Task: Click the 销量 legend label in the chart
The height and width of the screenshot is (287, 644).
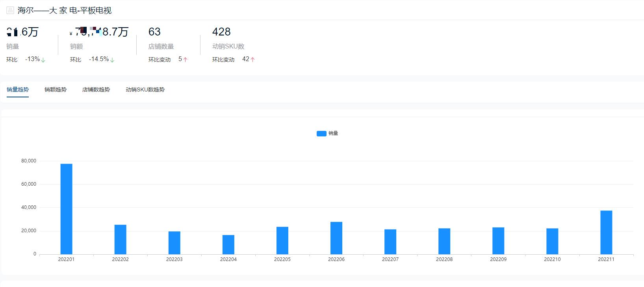Action: coord(333,133)
